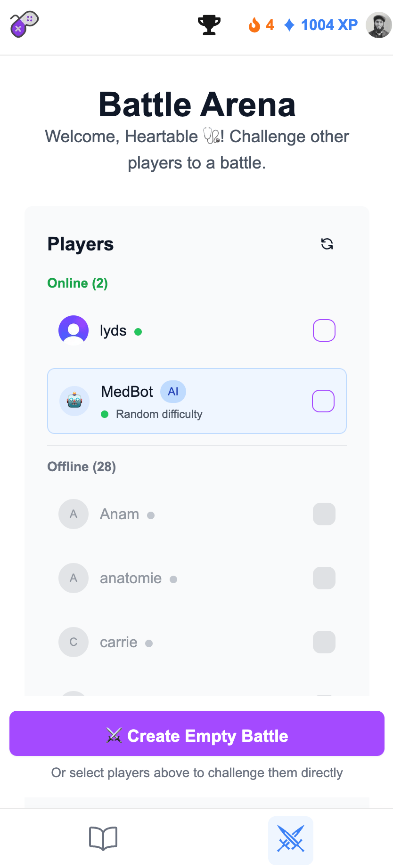The width and height of the screenshot is (393, 868).
Task: Click the MedBot robot avatar
Action: (x=74, y=401)
